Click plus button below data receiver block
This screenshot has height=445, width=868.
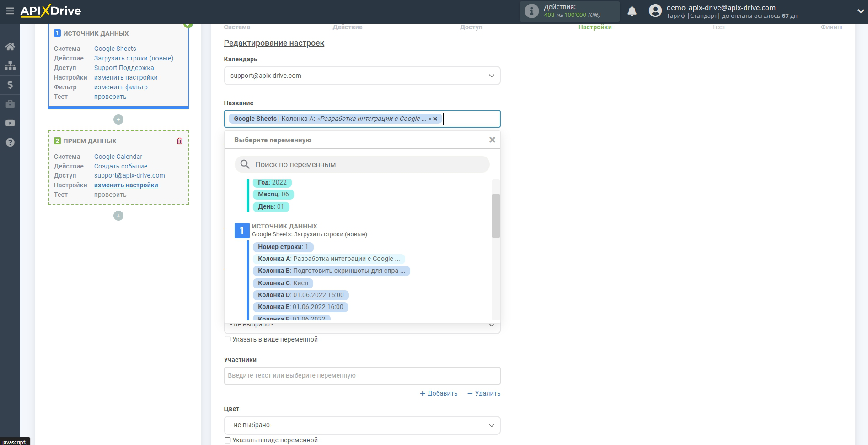118,216
